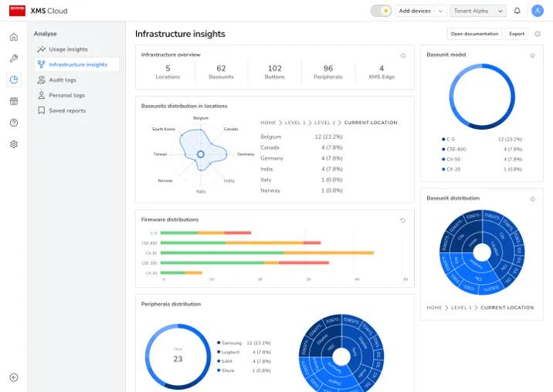This screenshot has width=553, height=392.
Task: Select Audit logs in Analyse menu
Action: 62,80
